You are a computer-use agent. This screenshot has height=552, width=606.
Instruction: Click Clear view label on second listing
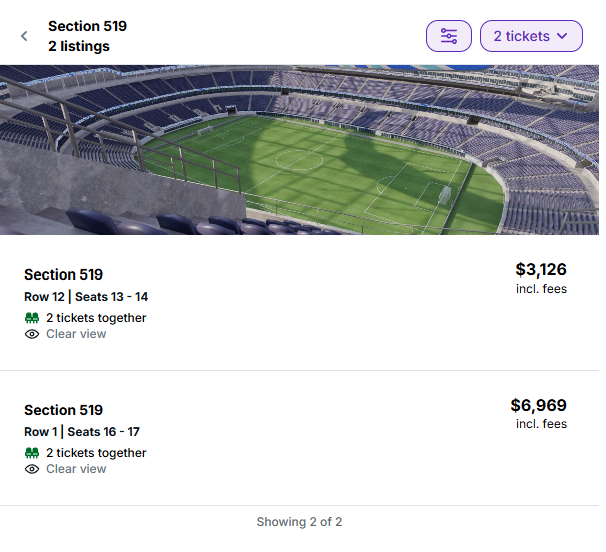[x=76, y=469]
